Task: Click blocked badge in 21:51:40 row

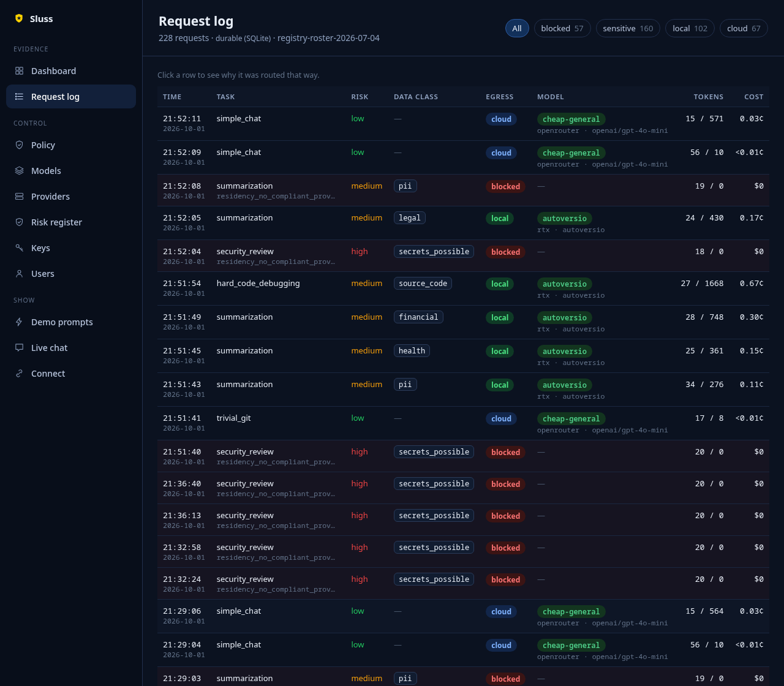Action: pyautogui.click(x=505, y=453)
